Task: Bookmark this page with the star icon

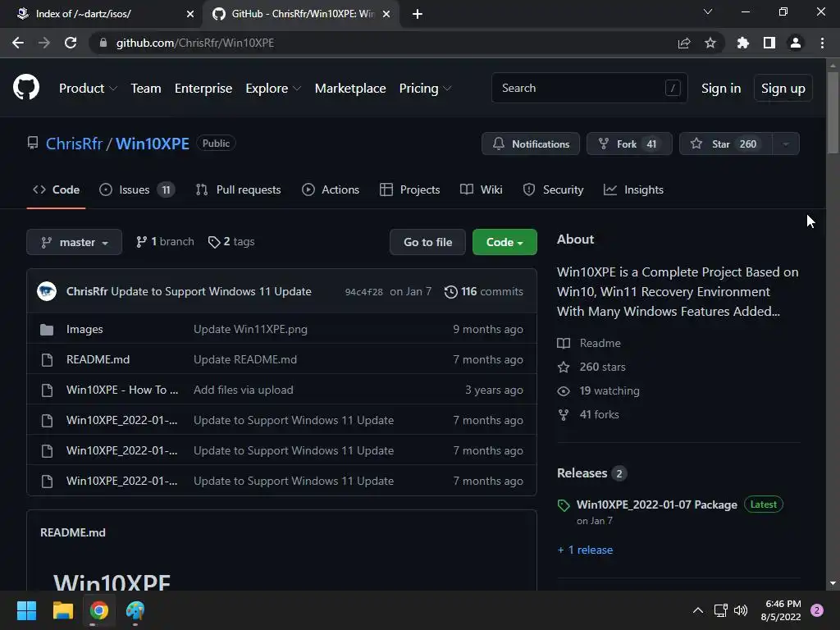Action: (x=710, y=43)
